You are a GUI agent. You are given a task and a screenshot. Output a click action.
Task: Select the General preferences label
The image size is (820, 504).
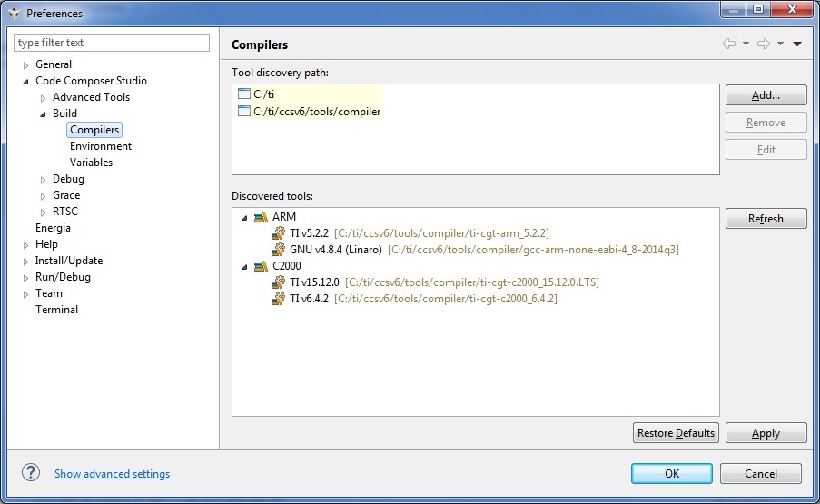click(54, 64)
